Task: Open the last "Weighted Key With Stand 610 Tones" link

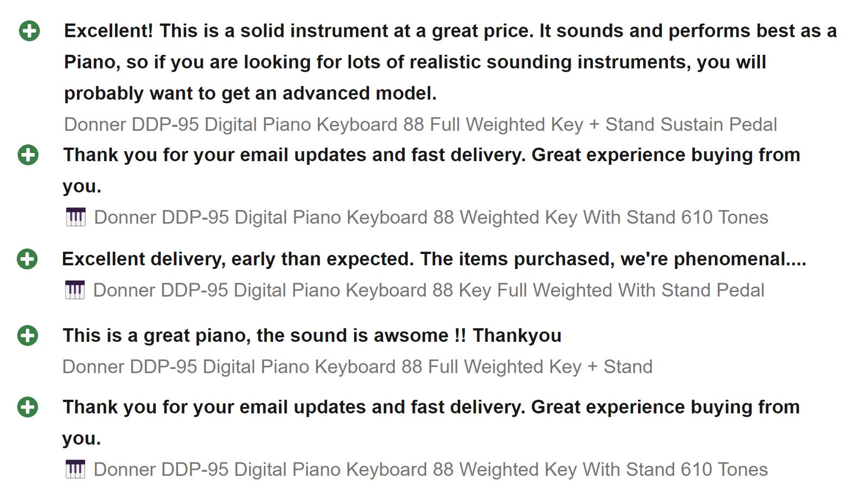Action: (x=430, y=469)
